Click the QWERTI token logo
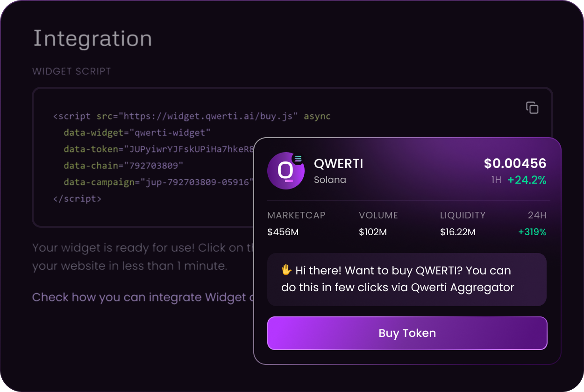 [286, 171]
